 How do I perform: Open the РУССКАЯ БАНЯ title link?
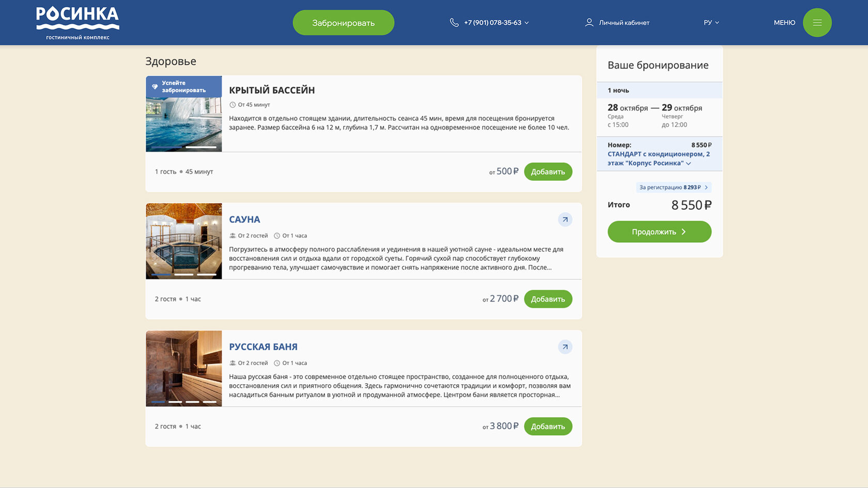pyautogui.click(x=263, y=347)
